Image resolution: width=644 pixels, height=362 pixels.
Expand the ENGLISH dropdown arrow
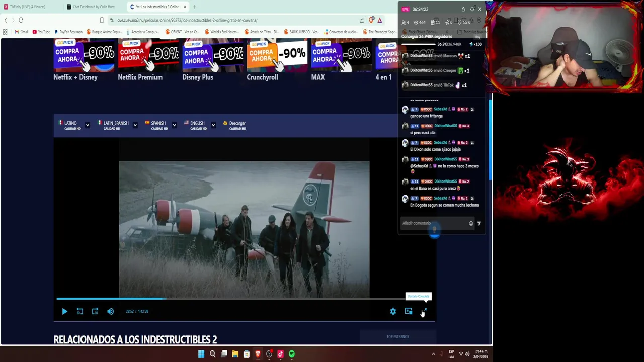click(x=213, y=125)
